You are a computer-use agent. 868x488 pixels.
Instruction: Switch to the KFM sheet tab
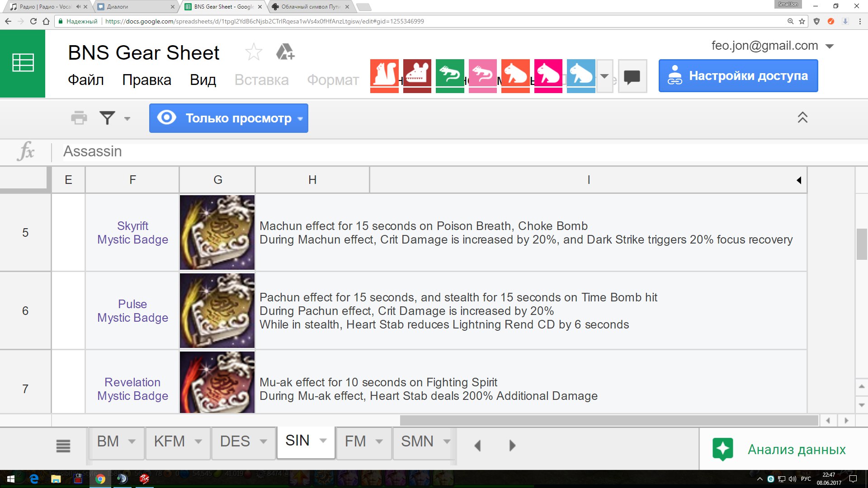[x=170, y=441]
